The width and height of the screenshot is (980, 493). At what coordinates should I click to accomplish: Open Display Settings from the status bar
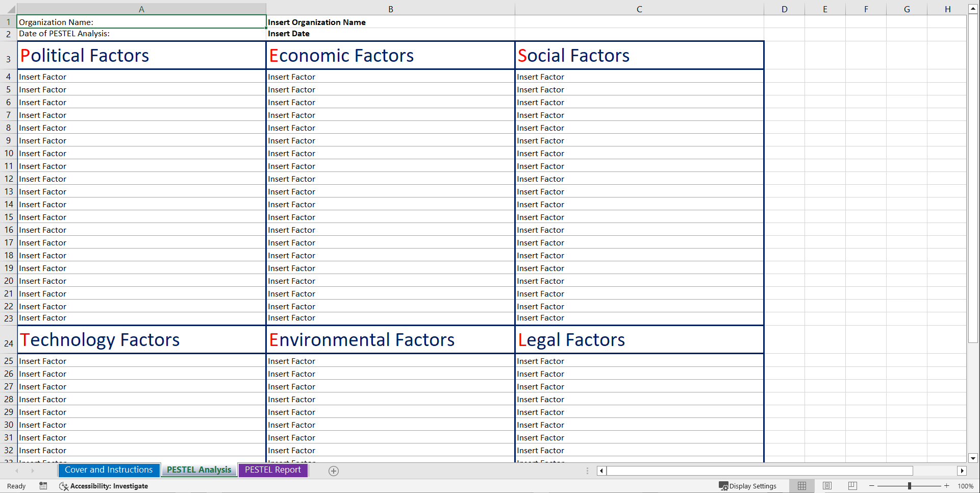click(x=748, y=486)
